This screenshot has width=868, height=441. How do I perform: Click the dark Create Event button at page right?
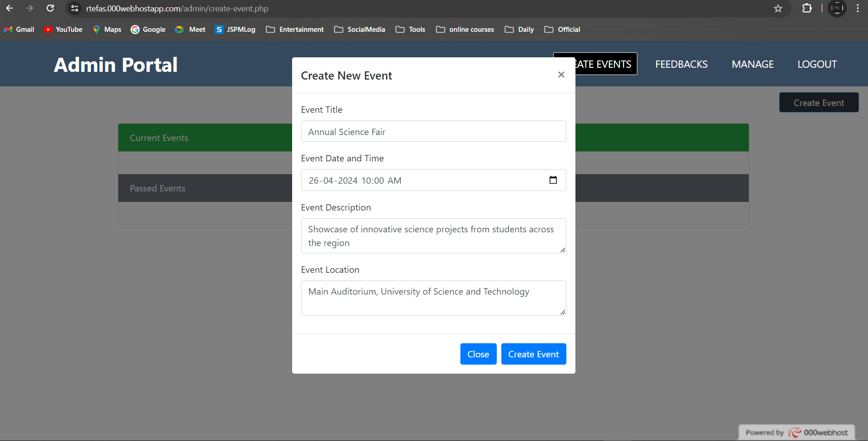(x=819, y=103)
